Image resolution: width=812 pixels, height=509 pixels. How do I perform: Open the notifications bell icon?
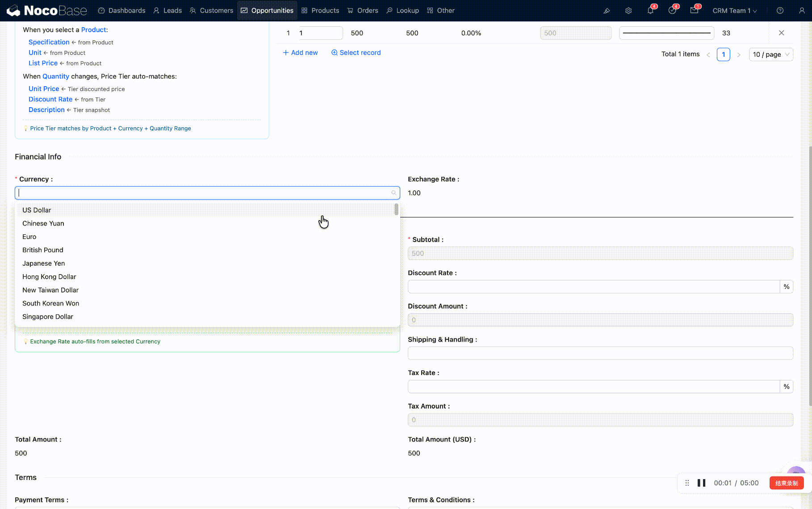click(x=650, y=11)
